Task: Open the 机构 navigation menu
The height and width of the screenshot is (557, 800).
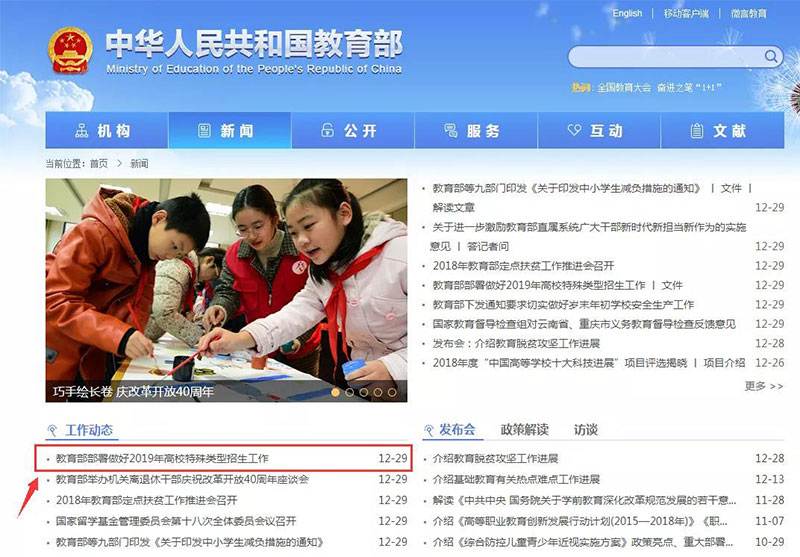Action: coord(107,131)
